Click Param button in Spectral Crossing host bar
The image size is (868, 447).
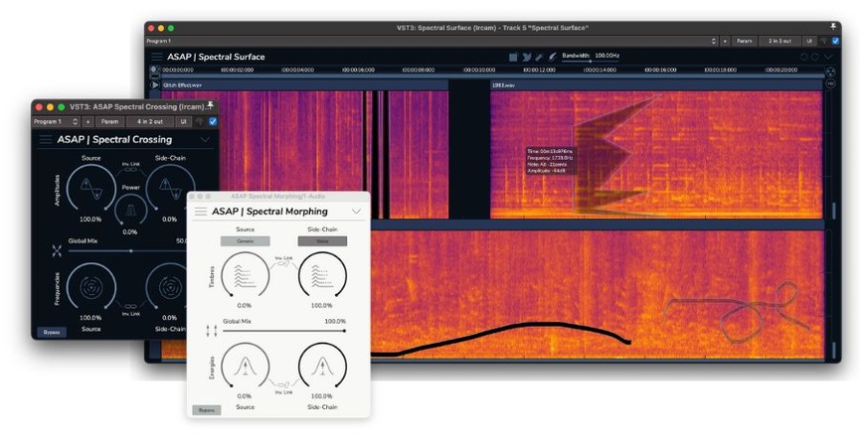(x=109, y=122)
